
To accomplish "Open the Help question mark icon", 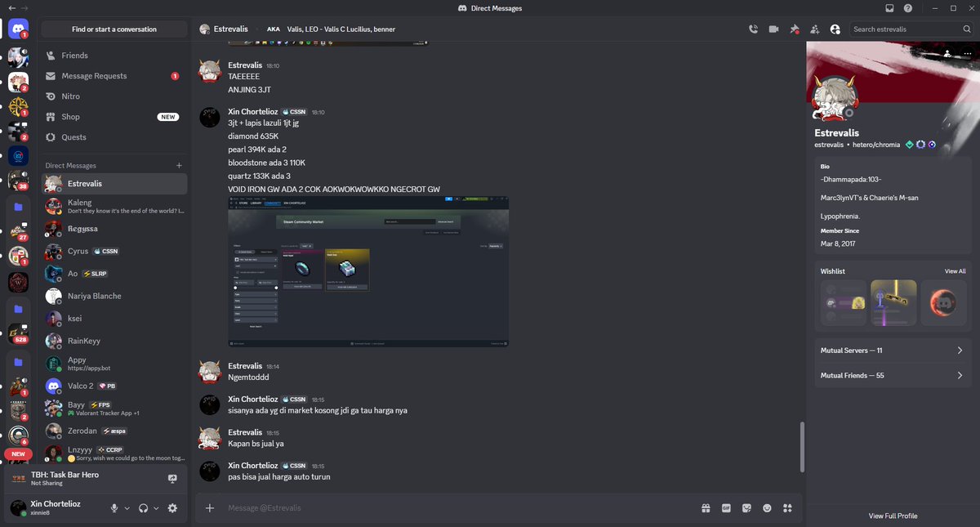I will 908,8.
